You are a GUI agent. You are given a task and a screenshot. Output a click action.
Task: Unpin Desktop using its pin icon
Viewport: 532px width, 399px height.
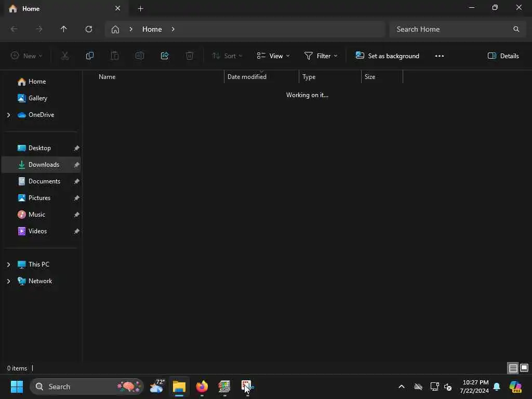click(77, 148)
